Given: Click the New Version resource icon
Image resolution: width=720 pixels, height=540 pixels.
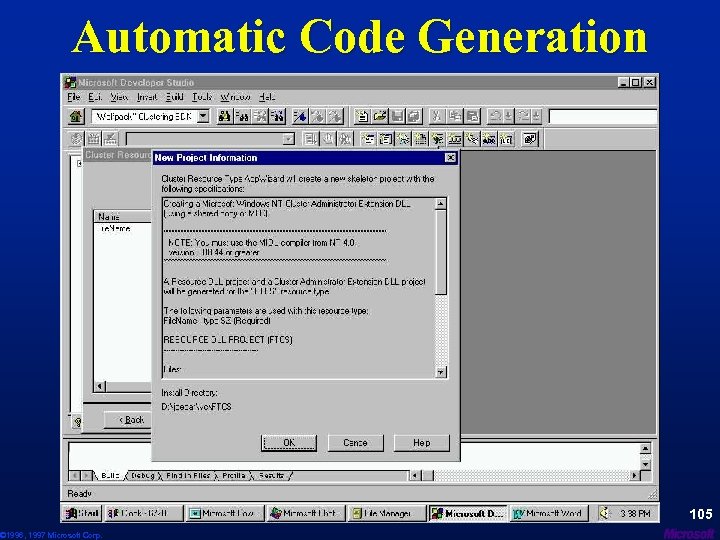Looking at the screenshot, I should [506, 139].
